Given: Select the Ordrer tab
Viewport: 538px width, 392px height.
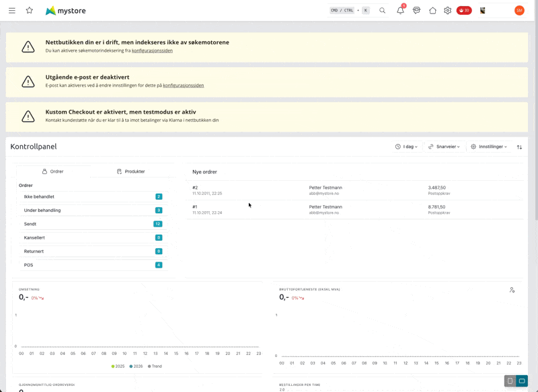Looking at the screenshot, I should click(53, 171).
